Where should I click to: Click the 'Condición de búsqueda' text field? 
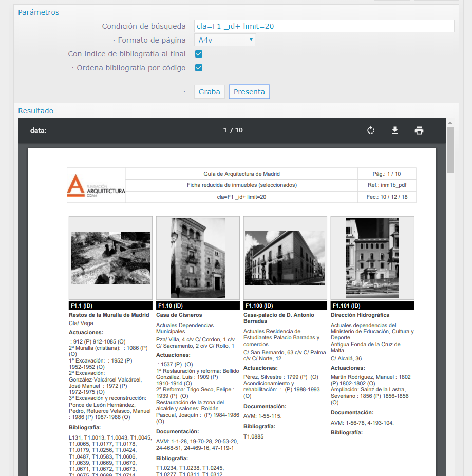(x=324, y=26)
